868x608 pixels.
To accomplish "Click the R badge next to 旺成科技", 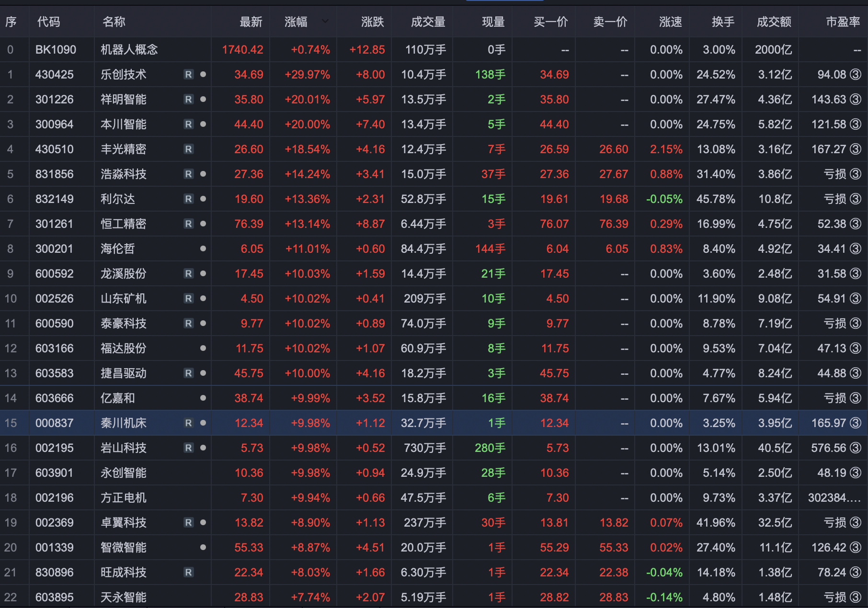I will coord(189,573).
